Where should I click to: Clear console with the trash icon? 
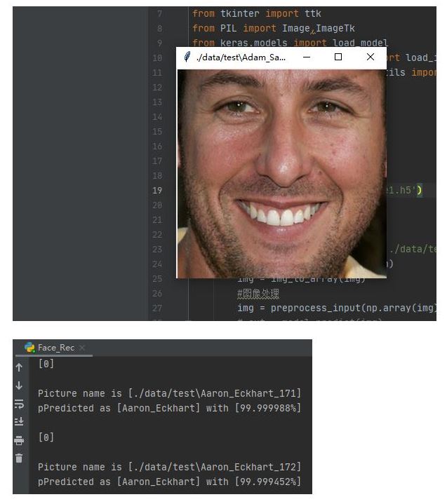point(19,458)
